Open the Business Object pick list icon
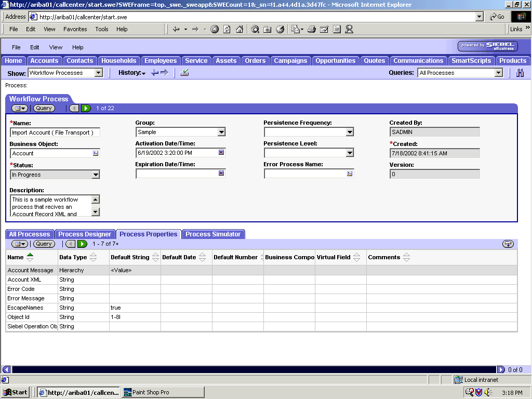The height and width of the screenshot is (399, 532). point(95,153)
